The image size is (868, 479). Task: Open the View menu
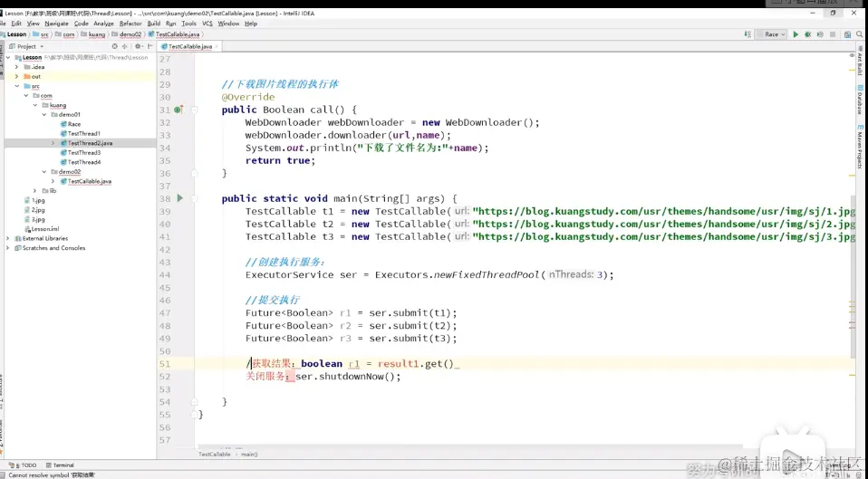(x=34, y=24)
